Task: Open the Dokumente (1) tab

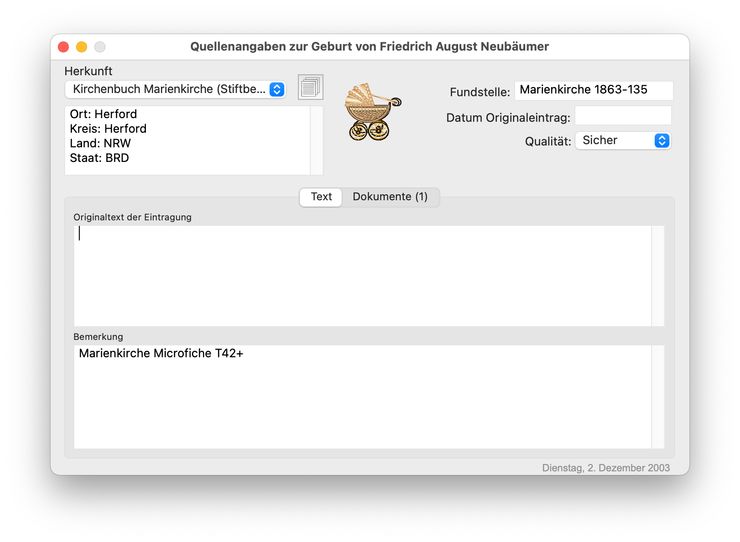Action: point(390,197)
